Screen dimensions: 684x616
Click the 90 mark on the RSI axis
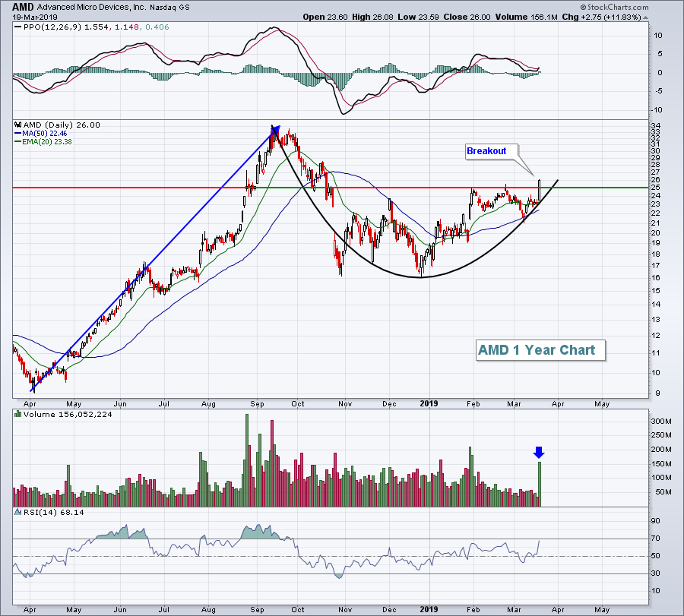(656, 521)
